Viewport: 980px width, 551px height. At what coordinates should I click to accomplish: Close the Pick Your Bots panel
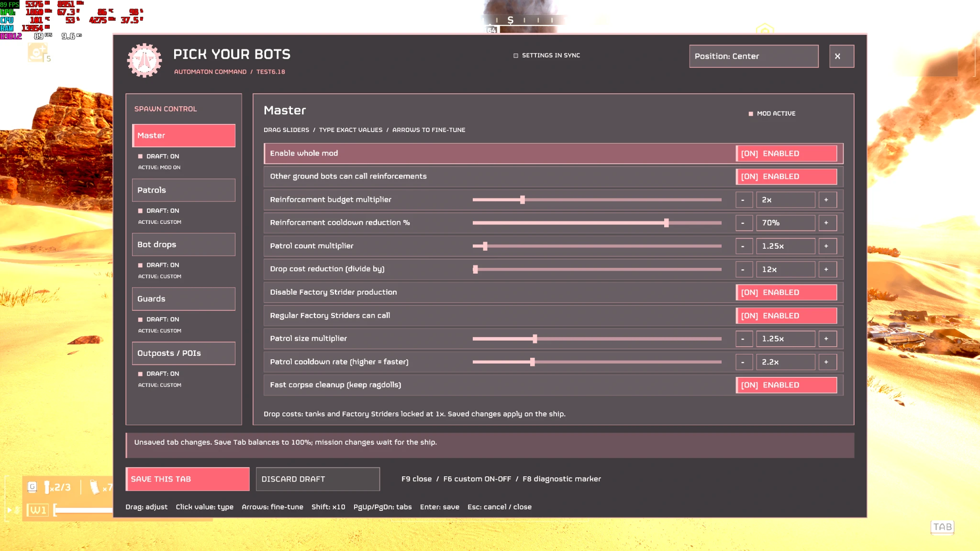pos(841,56)
